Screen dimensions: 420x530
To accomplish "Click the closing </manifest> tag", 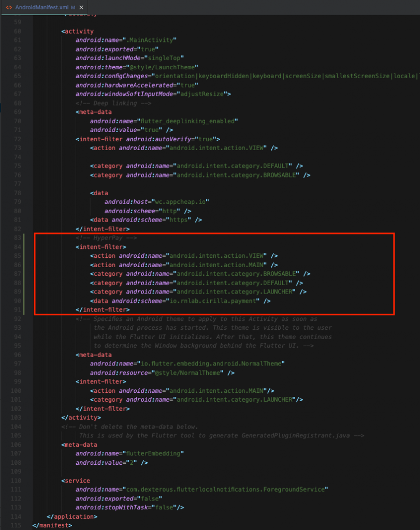I will [52, 525].
